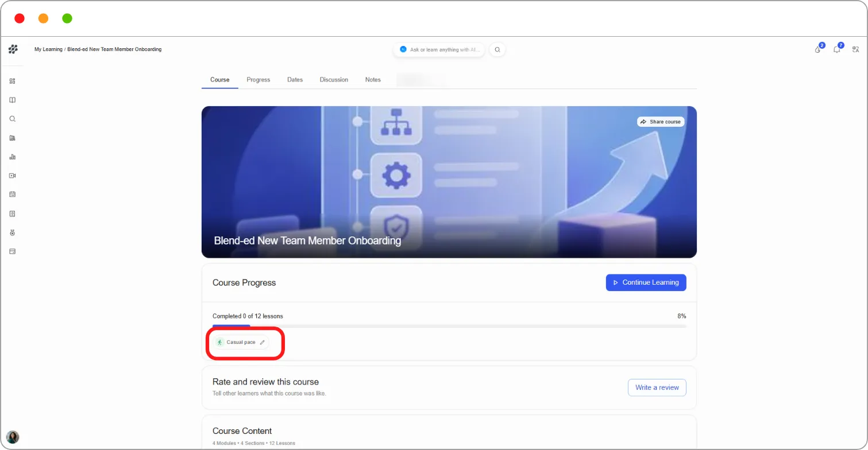This screenshot has height=450, width=868.
Task: Open the user profile avatar
Action: point(13,437)
